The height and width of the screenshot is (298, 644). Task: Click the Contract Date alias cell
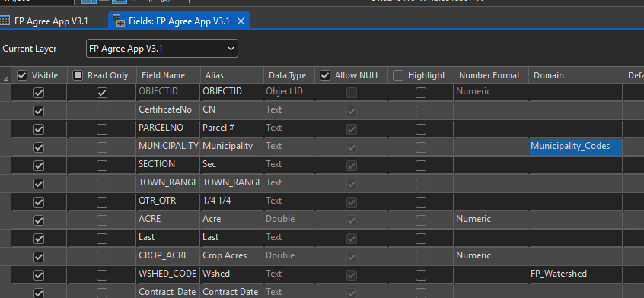231,292
